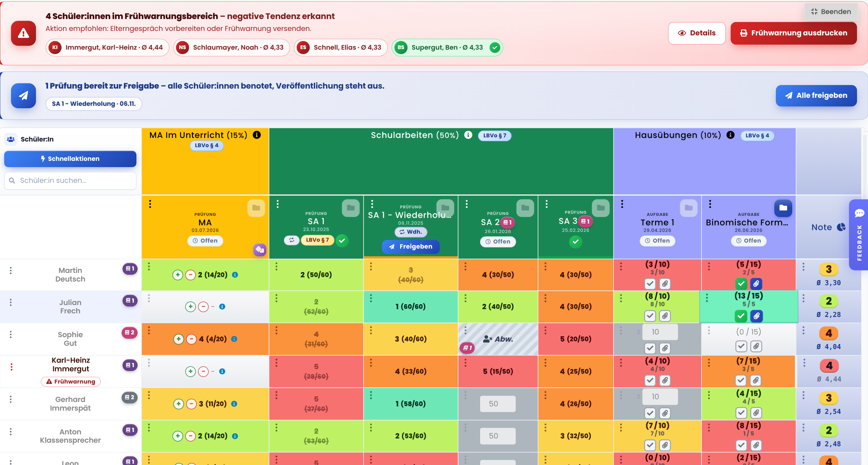
Task: Click plus icon for Martin Deutsch's MA grade
Action: pos(177,275)
